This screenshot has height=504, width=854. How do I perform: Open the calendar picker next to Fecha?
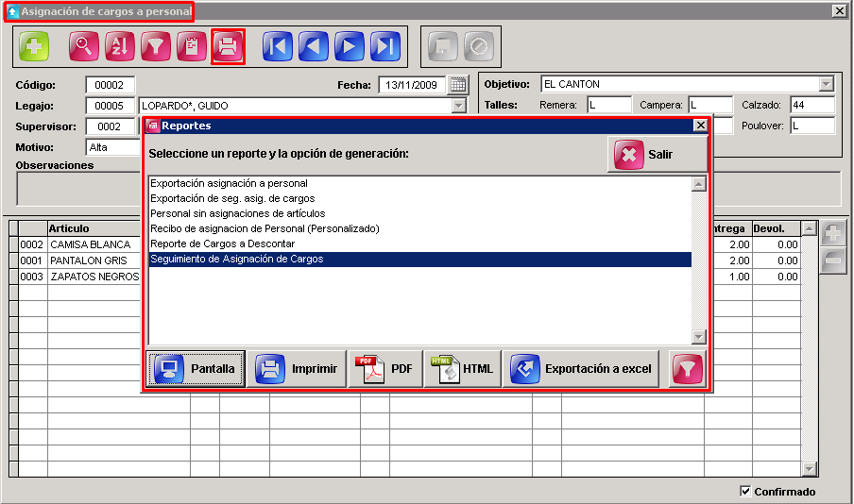click(x=458, y=85)
